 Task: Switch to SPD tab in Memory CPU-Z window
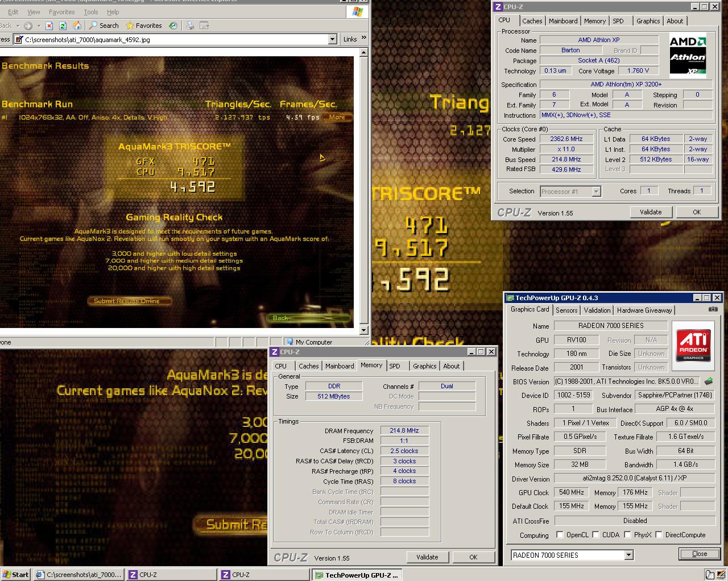395,366
